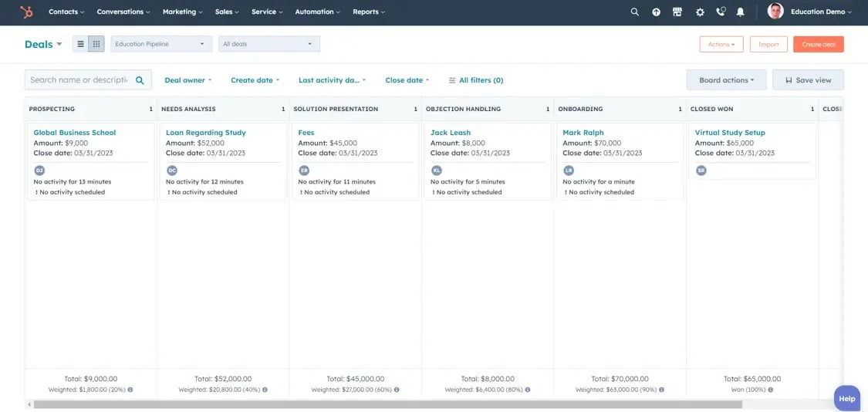
Task: Open the Sales menu
Action: pyautogui.click(x=227, y=12)
